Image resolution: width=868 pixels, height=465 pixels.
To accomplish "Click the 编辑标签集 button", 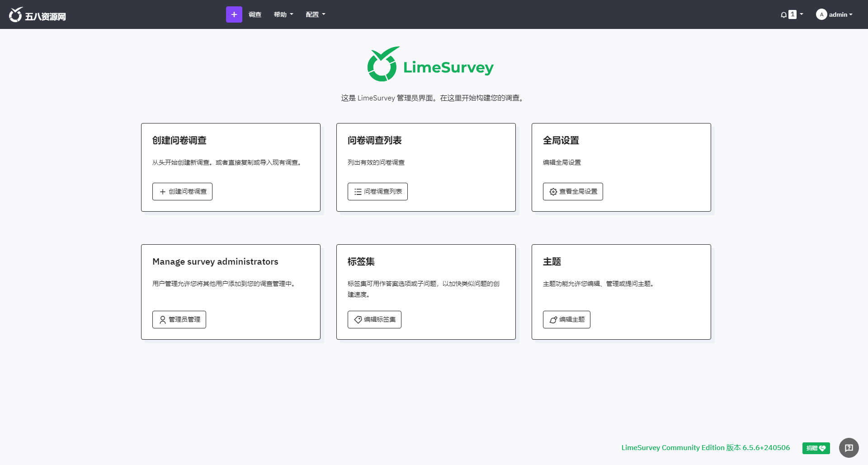I will coord(374,319).
